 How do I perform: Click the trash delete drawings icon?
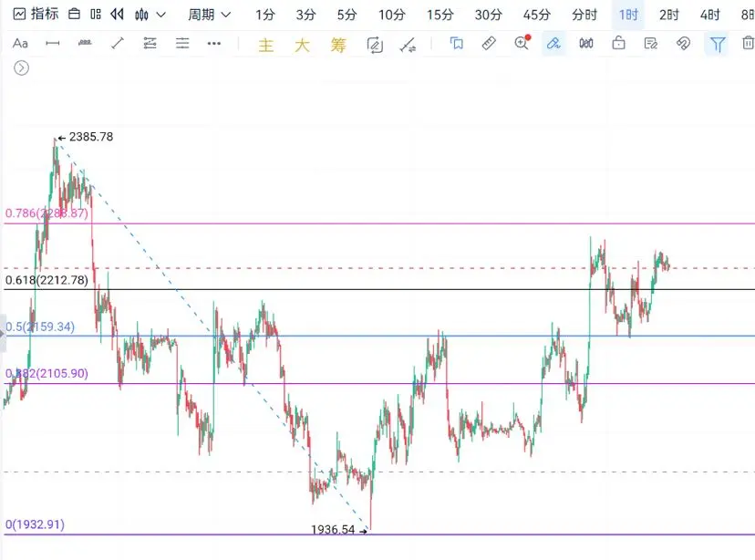tap(748, 43)
